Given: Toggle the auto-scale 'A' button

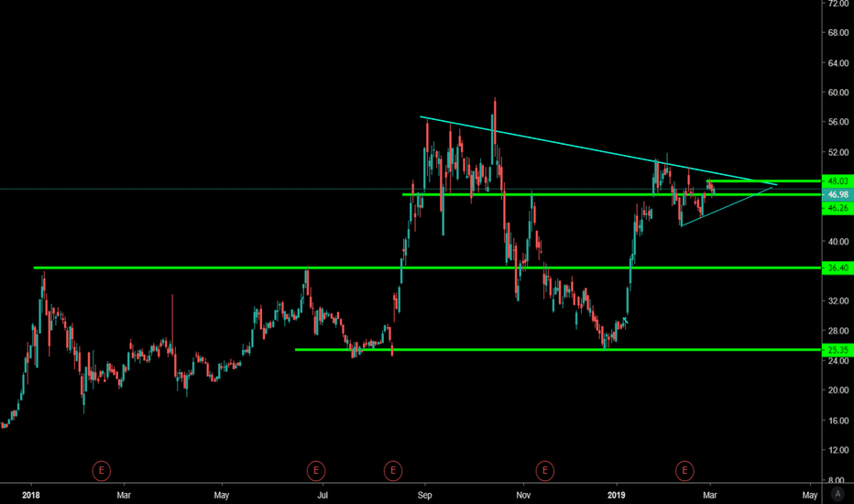Looking at the screenshot, I should click(x=838, y=494).
